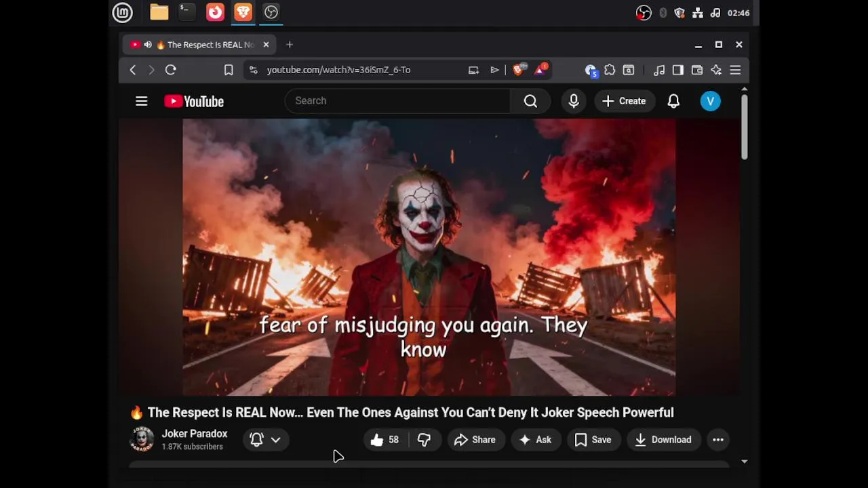Image resolution: width=868 pixels, height=488 pixels.
Task: Open network connections tray icon
Action: pyautogui.click(x=697, y=13)
